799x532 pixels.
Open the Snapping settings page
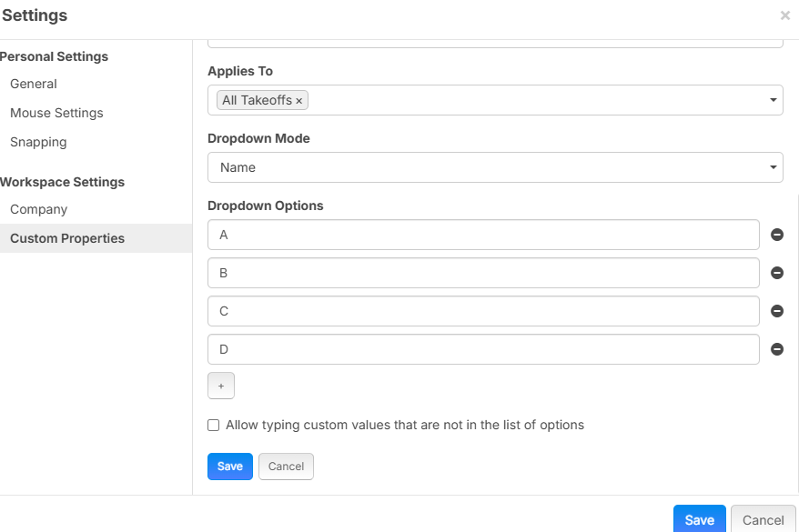38,142
